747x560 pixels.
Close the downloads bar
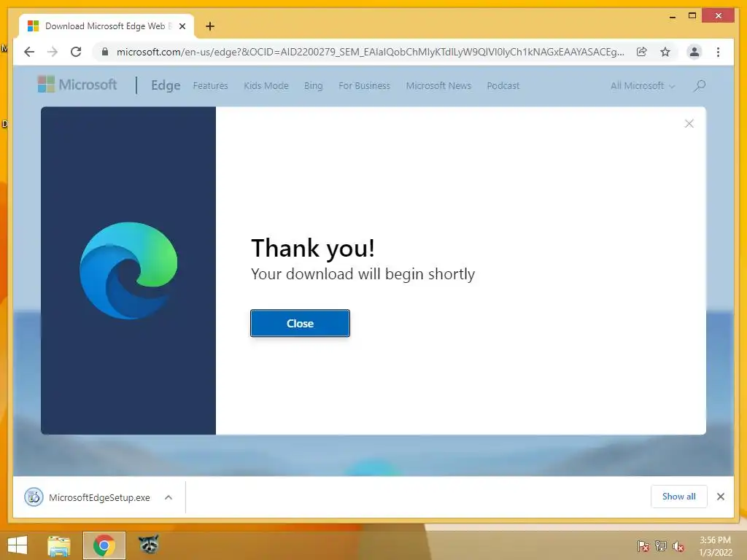coord(720,497)
